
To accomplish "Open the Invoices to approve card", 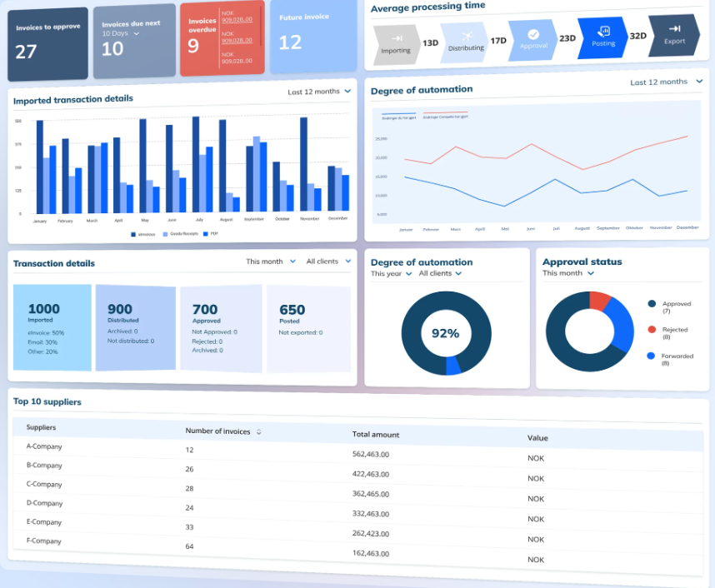I will pyautogui.click(x=47, y=43).
